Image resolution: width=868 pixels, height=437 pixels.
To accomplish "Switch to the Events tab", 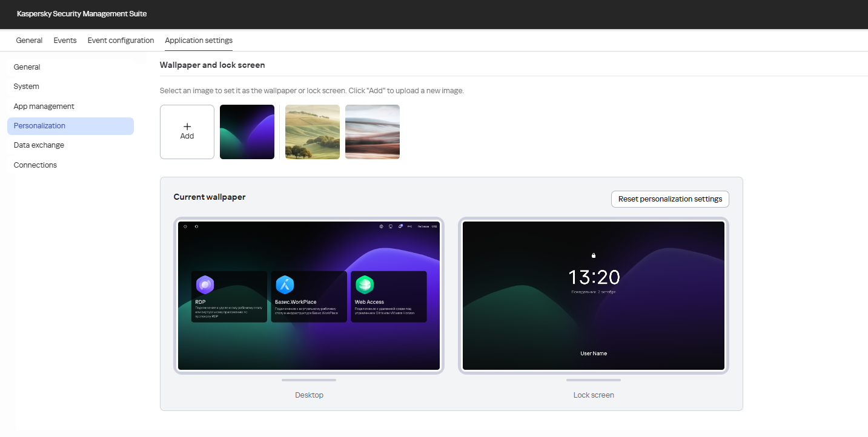I will pyautogui.click(x=65, y=40).
